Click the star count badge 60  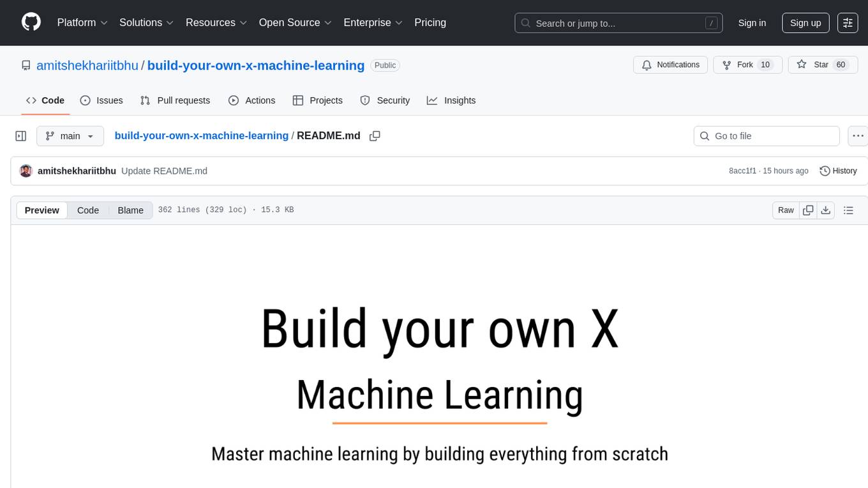(x=841, y=65)
